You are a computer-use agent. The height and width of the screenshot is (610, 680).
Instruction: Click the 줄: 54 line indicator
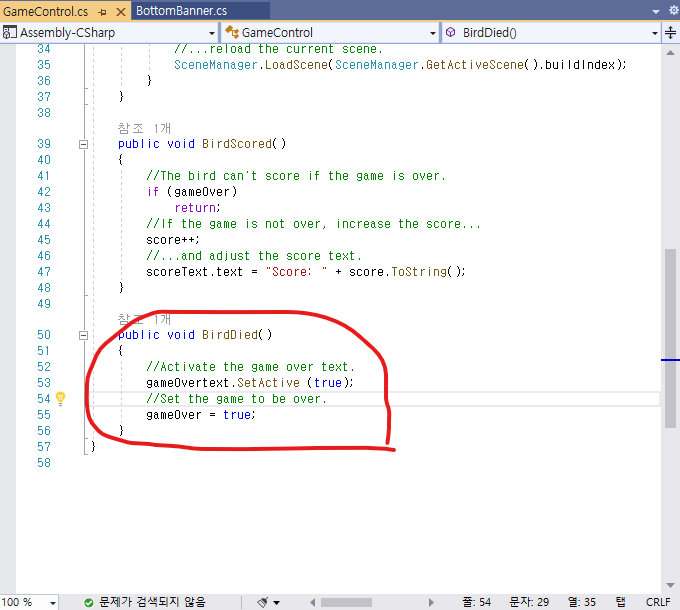click(476, 602)
